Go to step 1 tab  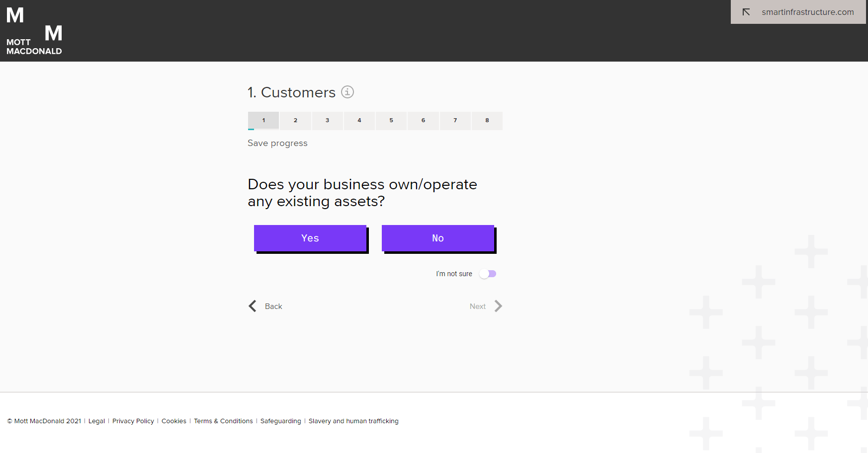point(263,121)
